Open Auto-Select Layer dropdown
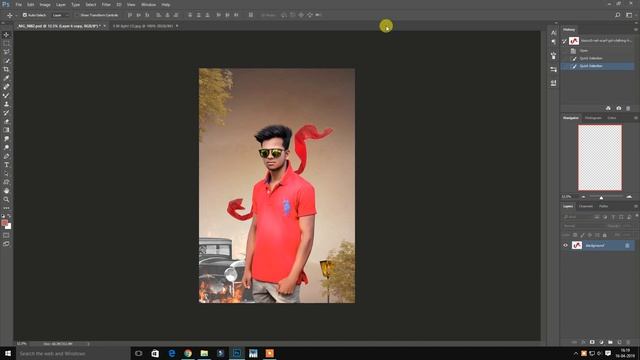 (60, 15)
